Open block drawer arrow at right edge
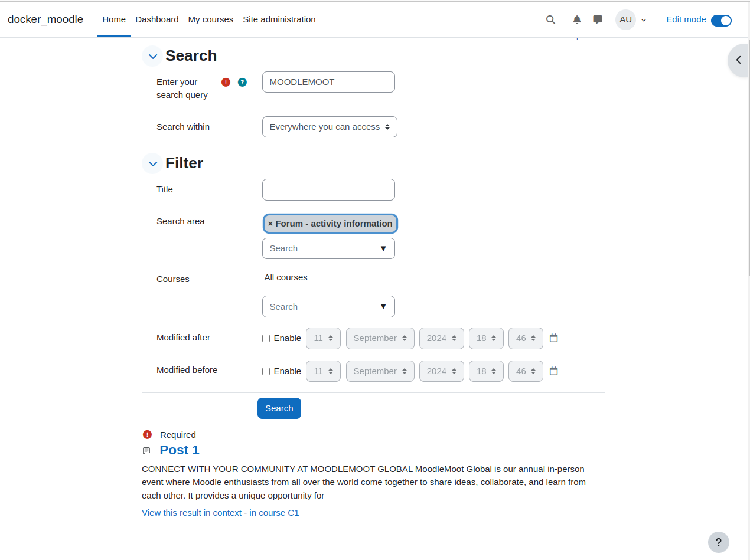 (738, 60)
